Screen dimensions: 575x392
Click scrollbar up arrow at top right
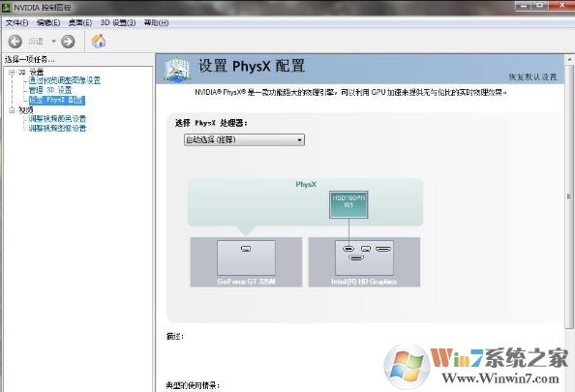click(569, 59)
